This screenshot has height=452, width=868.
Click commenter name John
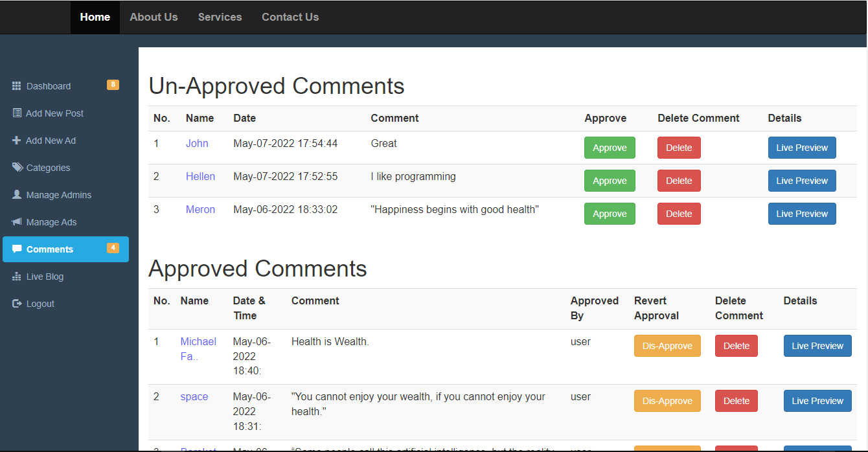[x=197, y=143]
